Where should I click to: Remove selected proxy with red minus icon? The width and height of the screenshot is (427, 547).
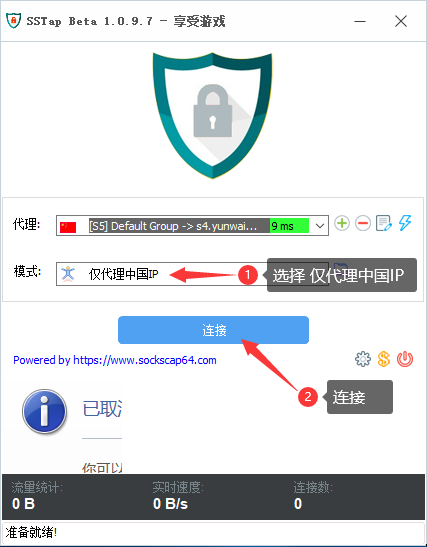pyautogui.click(x=363, y=223)
